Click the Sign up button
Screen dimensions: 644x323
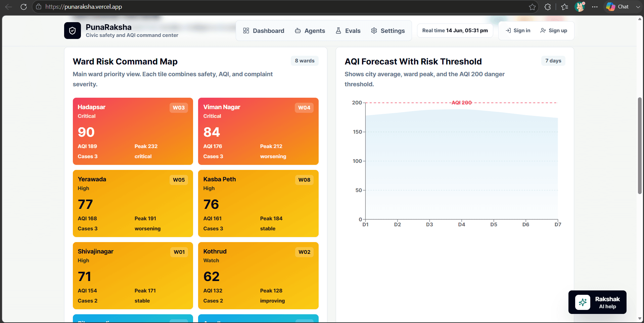[554, 31]
